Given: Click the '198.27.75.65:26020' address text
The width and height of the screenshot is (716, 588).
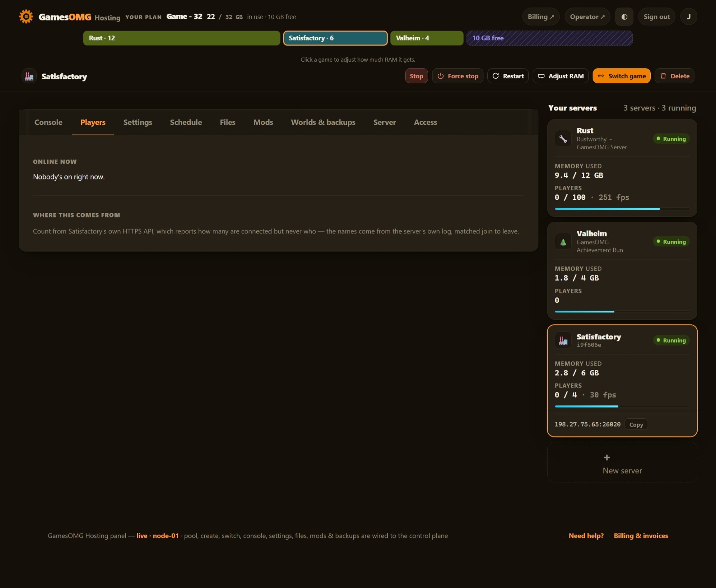Looking at the screenshot, I should click(x=588, y=424).
